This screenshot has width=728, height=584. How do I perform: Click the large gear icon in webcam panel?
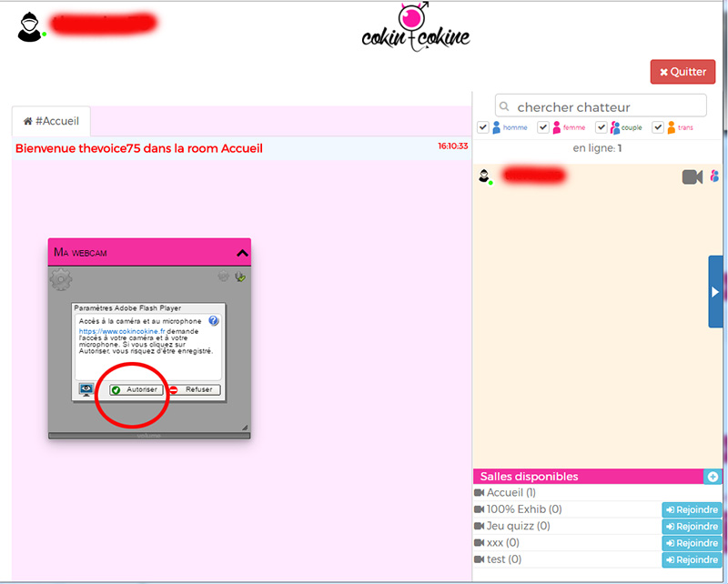(61, 279)
